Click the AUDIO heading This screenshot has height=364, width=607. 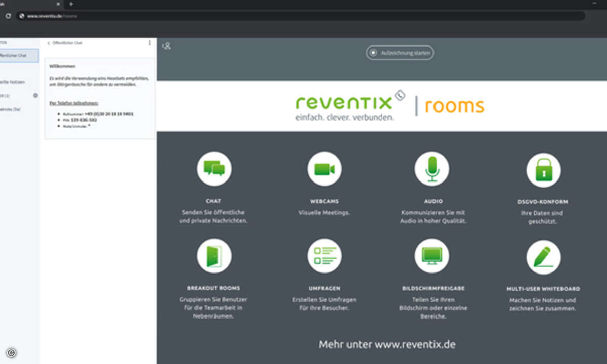[x=433, y=201]
